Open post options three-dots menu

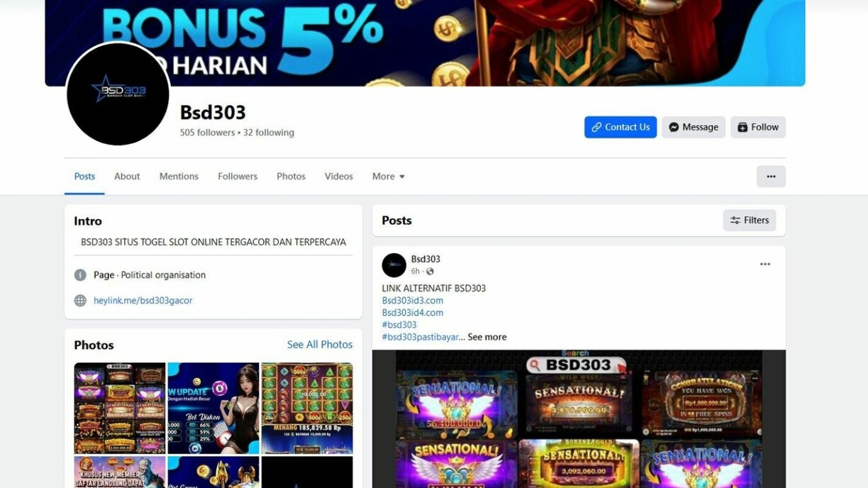pos(765,264)
